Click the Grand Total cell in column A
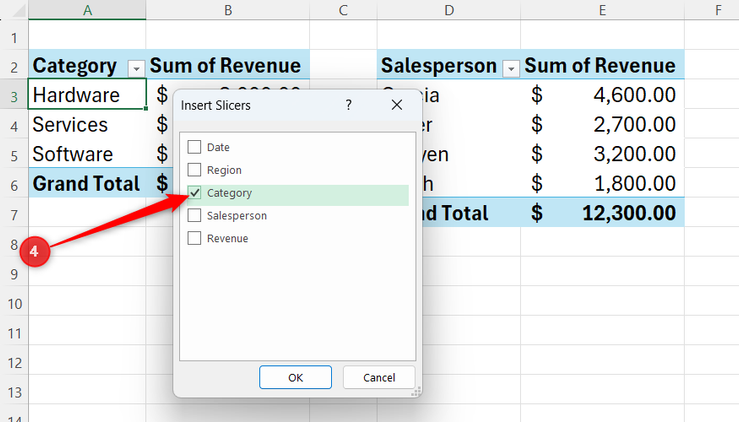The width and height of the screenshot is (739, 422). pos(87,183)
